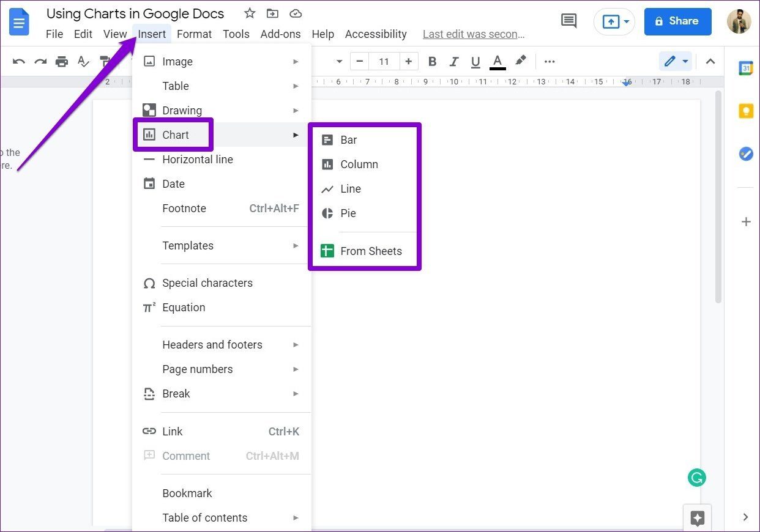Open the Edit menu
The width and height of the screenshot is (760, 532).
click(83, 34)
